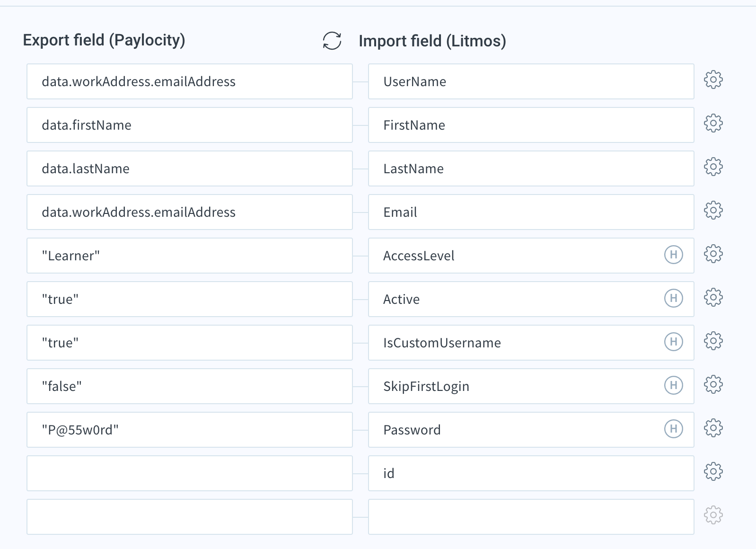Click the empty export field beside id
This screenshot has width=756, height=549.
[190, 473]
